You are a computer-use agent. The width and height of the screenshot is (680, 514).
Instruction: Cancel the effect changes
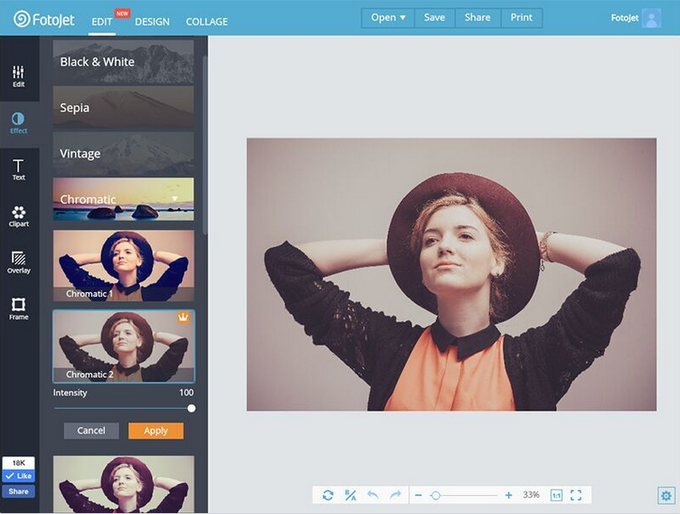click(91, 431)
